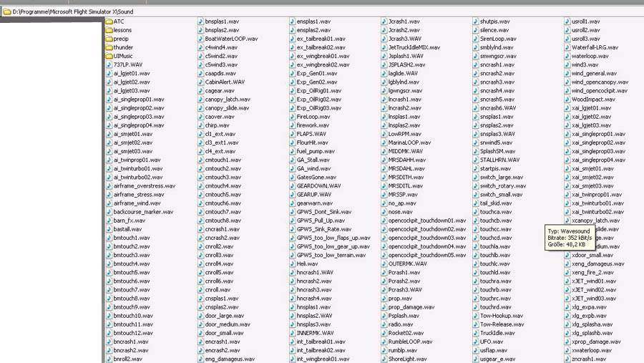Viewport: 644px width, 363px height.
Task: Select file RumbleLOOP.wav
Action: point(410,342)
